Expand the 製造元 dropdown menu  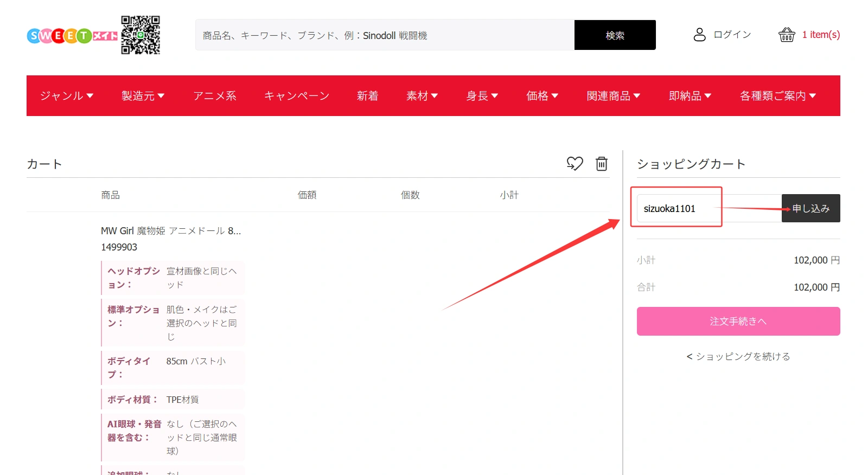pyautogui.click(x=143, y=96)
